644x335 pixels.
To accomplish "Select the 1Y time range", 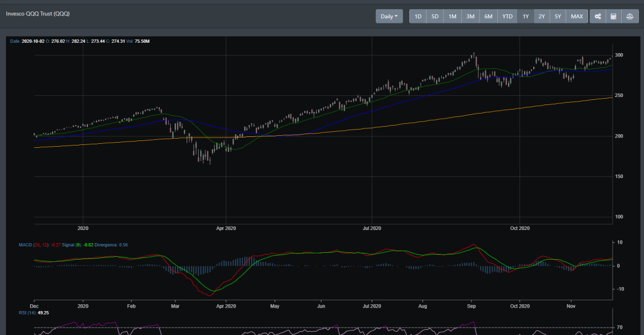I will (526, 17).
